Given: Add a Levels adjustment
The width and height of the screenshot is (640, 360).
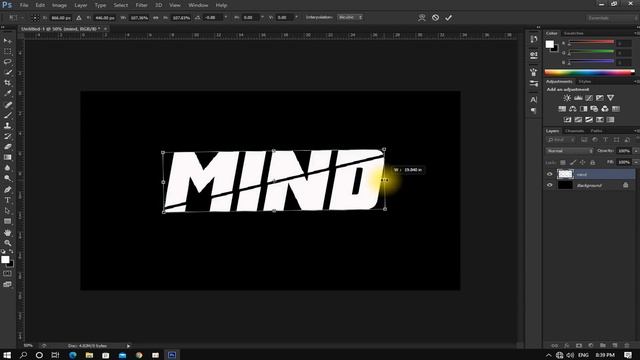Looking at the screenshot, I should tap(578, 98).
